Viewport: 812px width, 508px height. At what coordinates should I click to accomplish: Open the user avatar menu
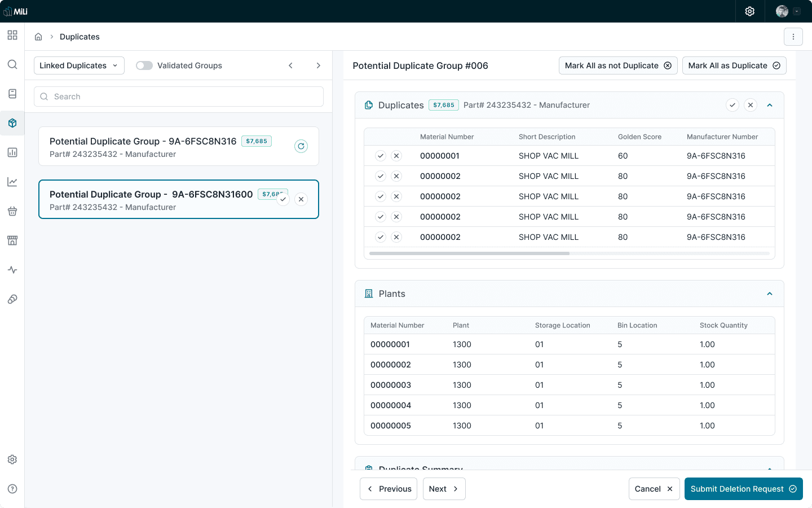(x=788, y=11)
